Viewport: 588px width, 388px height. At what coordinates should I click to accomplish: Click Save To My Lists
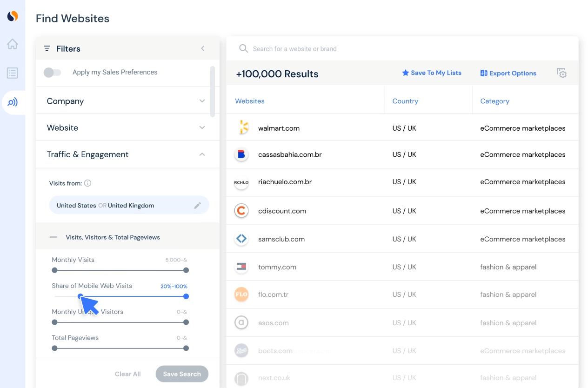pyautogui.click(x=432, y=73)
